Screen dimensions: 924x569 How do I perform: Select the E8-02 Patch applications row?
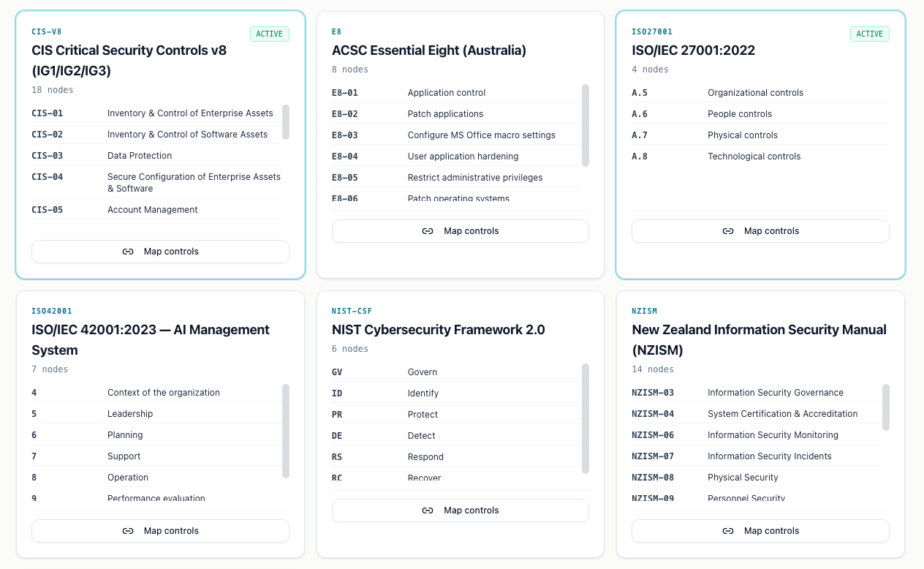(457, 114)
